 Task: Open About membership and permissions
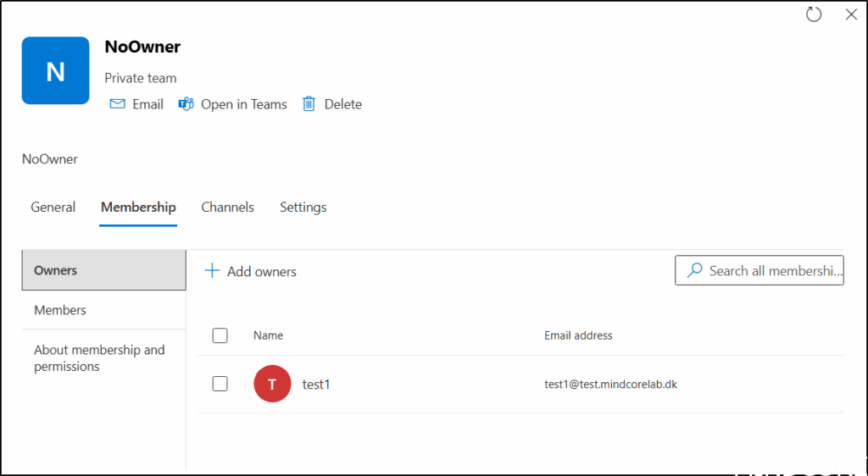(x=99, y=358)
